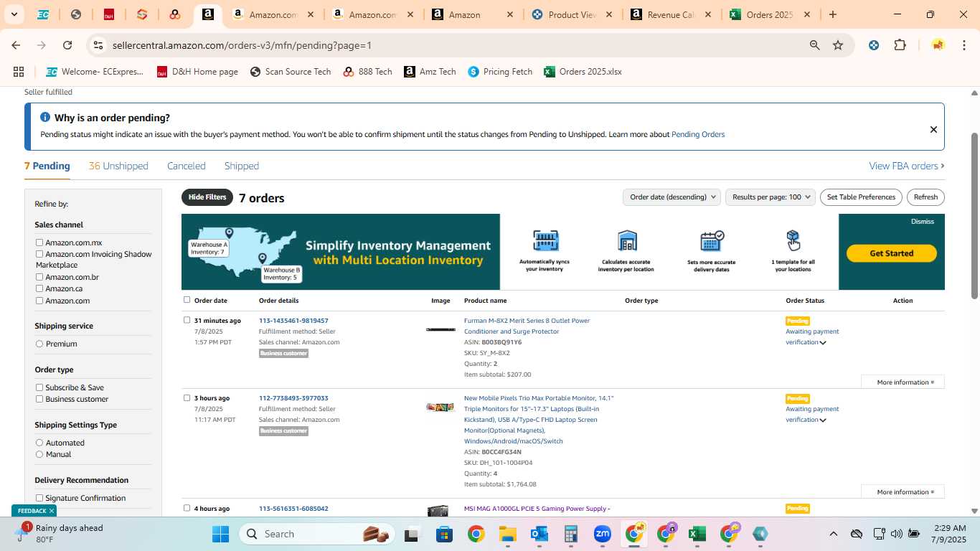Bookmark this page with star icon
980x551 pixels.
click(x=838, y=45)
